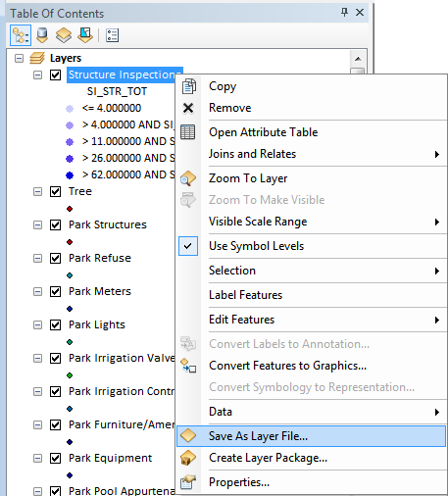Expand the Joins and Relates submenu arrow

[x=437, y=154]
